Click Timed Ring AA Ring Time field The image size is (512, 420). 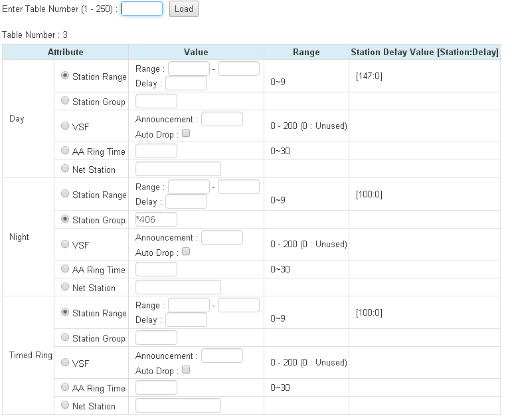pyautogui.click(x=156, y=387)
